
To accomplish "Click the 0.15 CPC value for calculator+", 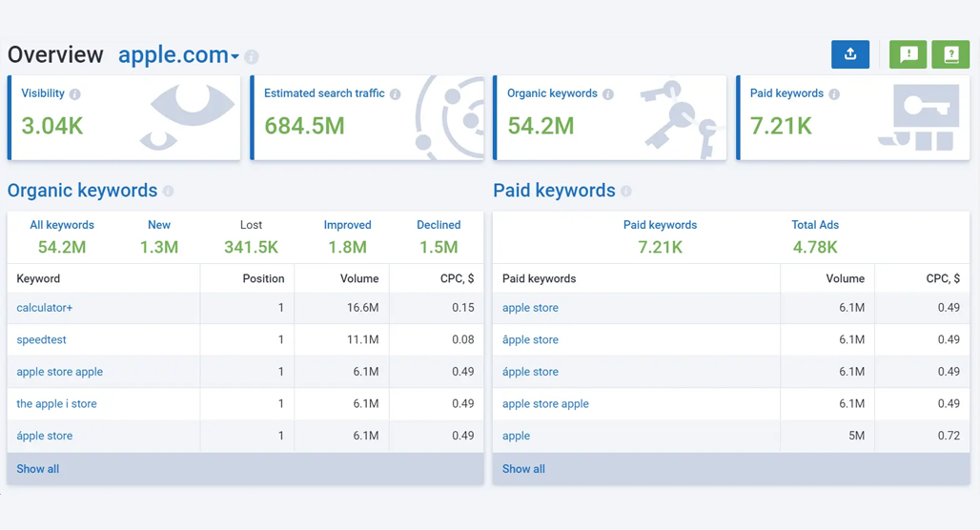I will (462, 308).
